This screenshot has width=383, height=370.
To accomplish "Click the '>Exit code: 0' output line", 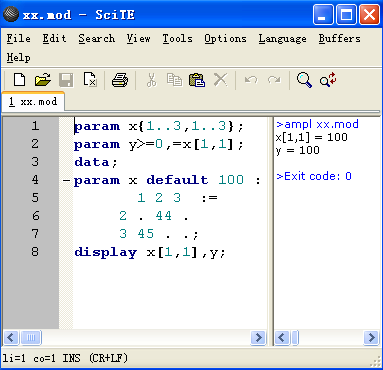I will click(314, 176).
